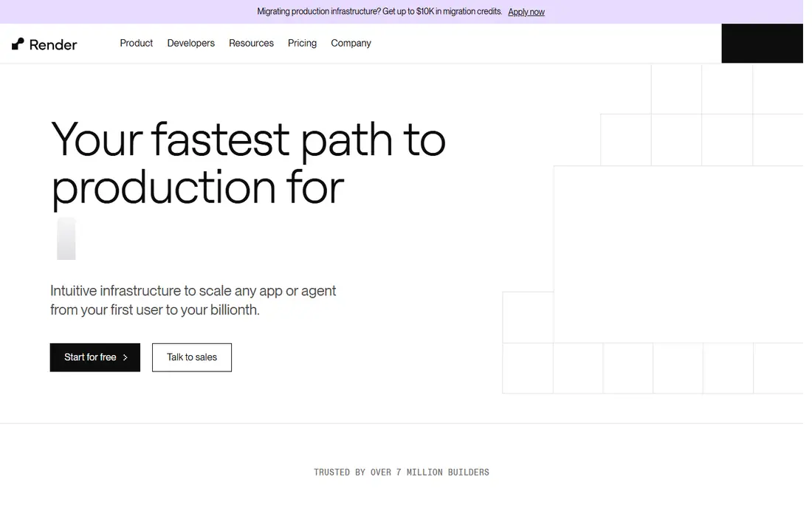Click the "TRUSTED BY OVER 7 MILLION BUILDERS" text
The width and height of the screenshot is (812, 508).
(402, 473)
